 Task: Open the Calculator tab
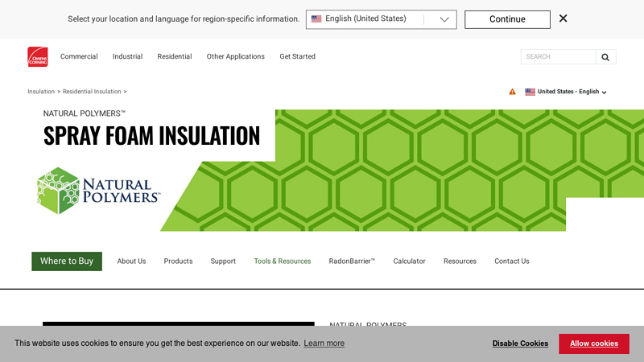click(410, 261)
